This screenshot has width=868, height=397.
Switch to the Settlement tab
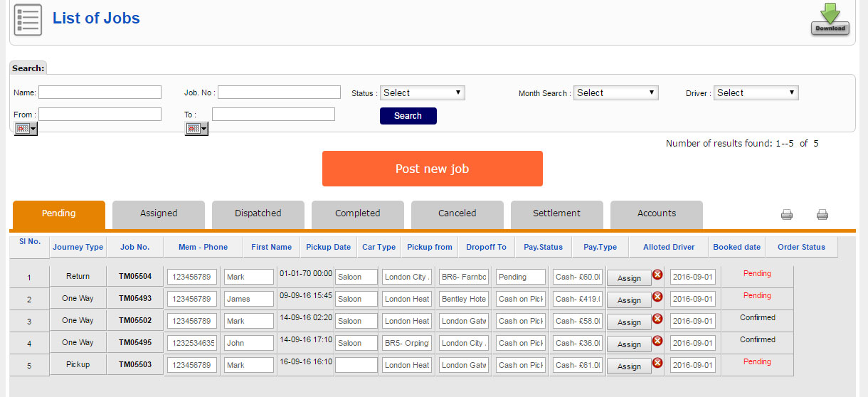(x=557, y=214)
